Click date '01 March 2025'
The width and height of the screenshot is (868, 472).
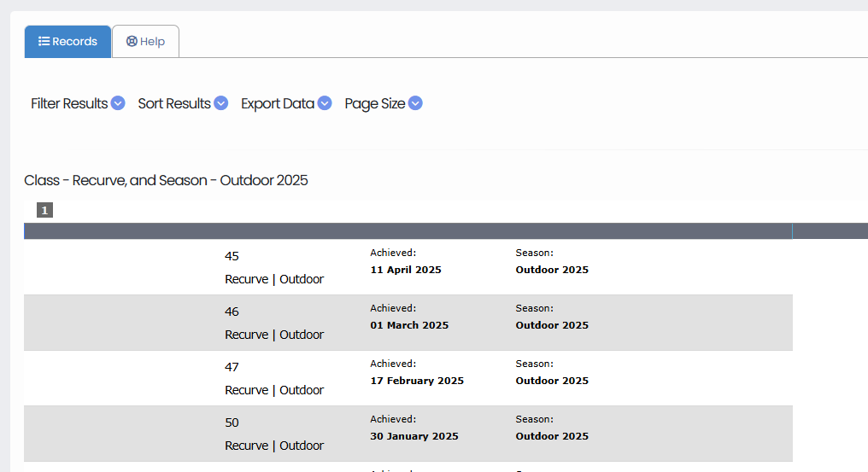coord(409,325)
